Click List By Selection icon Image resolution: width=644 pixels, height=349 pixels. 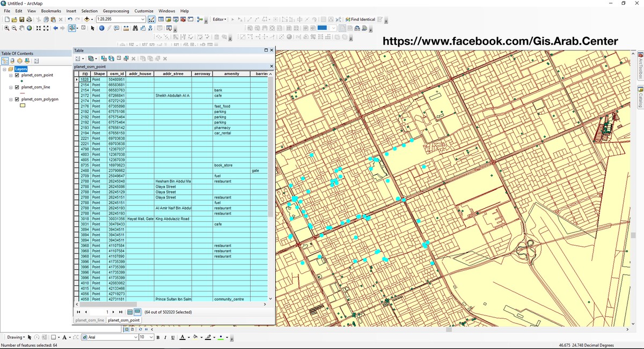pos(27,61)
